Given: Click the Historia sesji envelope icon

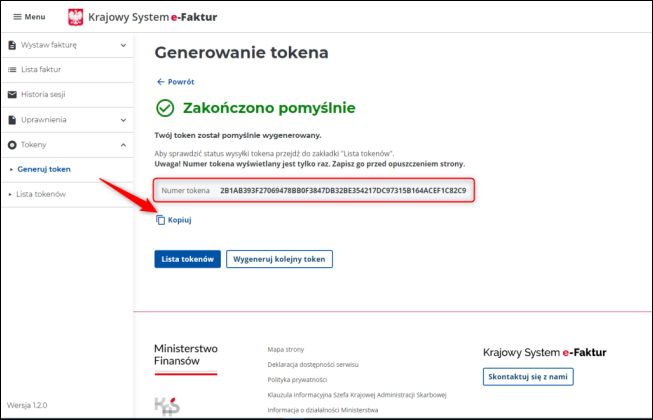Looking at the screenshot, I should click(12, 95).
